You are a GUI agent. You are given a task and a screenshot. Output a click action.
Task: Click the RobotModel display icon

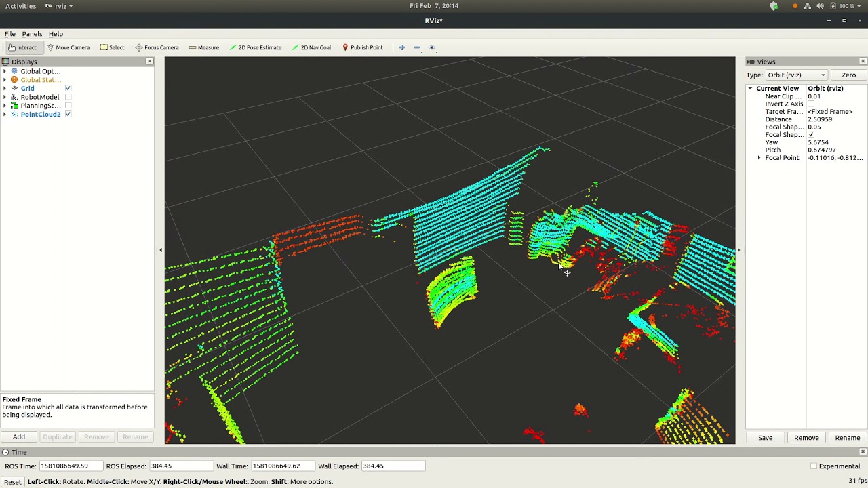pos(14,97)
